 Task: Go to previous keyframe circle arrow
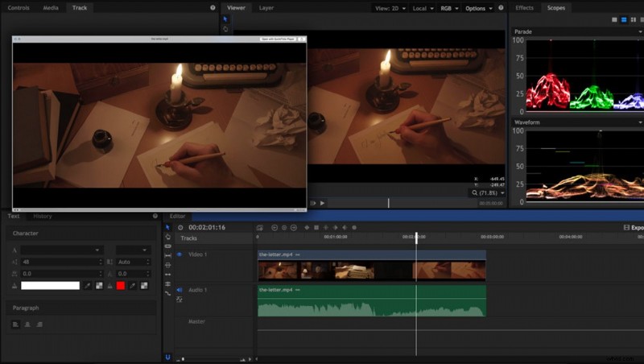[275, 228]
